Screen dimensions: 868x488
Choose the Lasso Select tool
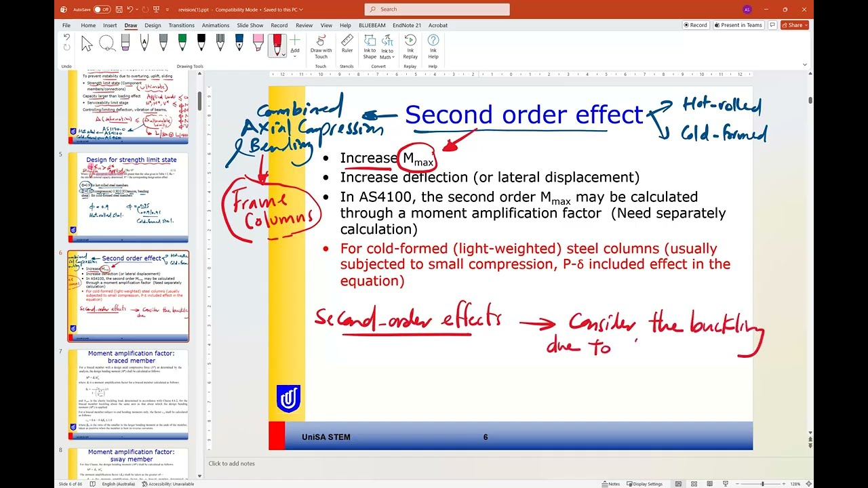[106, 44]
